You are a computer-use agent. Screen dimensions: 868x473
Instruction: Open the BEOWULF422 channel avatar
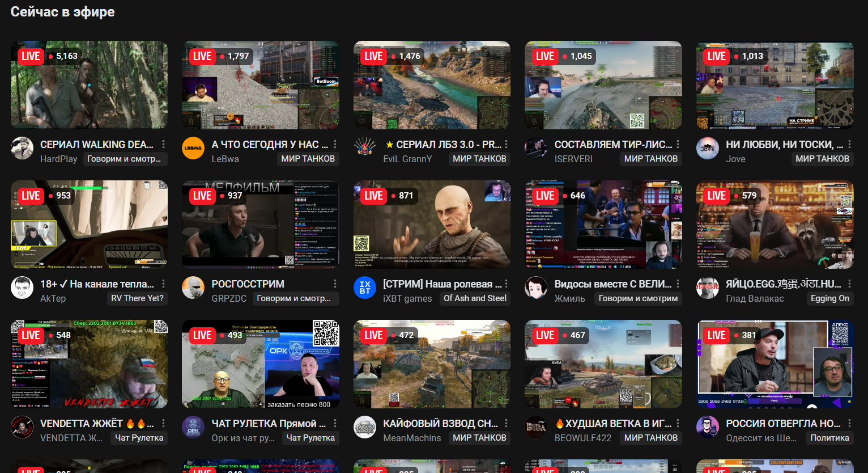click(x=536, y=428)
